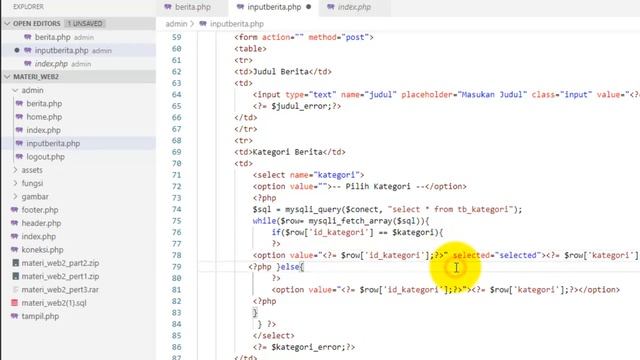Switch to the berita.php editor tab
Screen dimensions: 640x360
click(192, 7)
